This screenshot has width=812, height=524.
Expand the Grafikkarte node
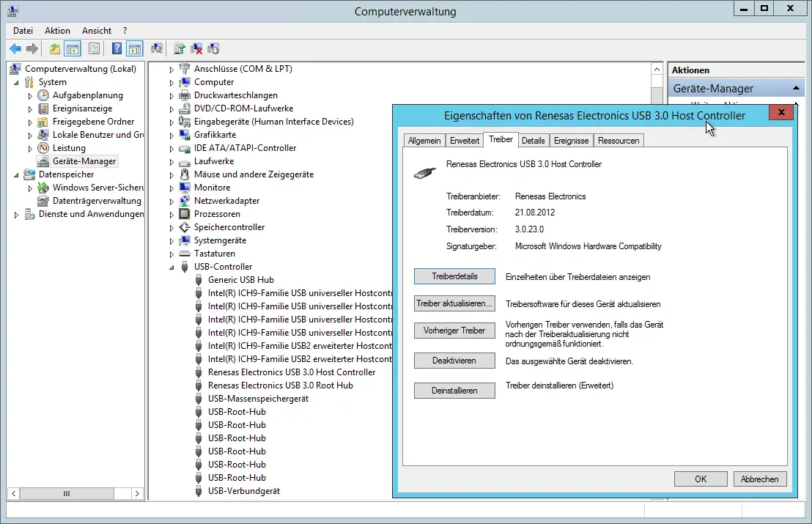pyautogui.click(x=171, y=135)
